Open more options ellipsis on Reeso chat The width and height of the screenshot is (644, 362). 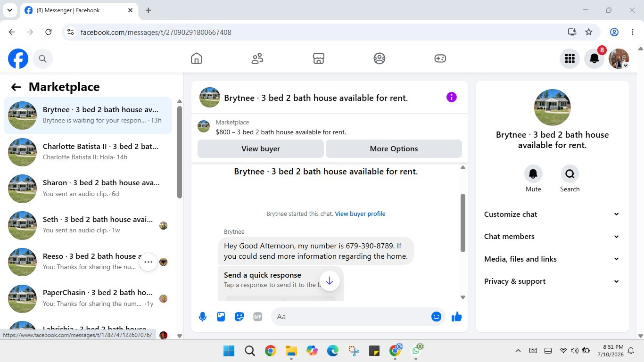click(148, 262)
